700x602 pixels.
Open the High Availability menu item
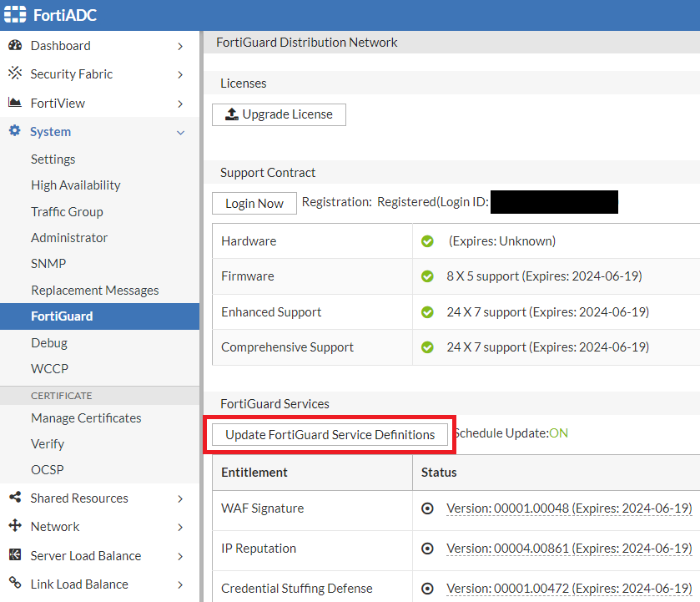[x=76, y=185]
